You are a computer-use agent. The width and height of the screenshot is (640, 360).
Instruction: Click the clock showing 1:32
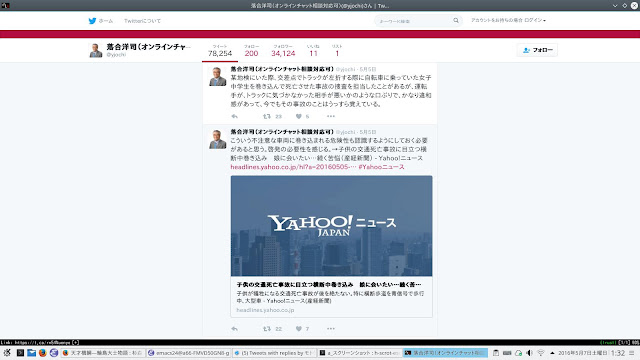coord(618,353)
